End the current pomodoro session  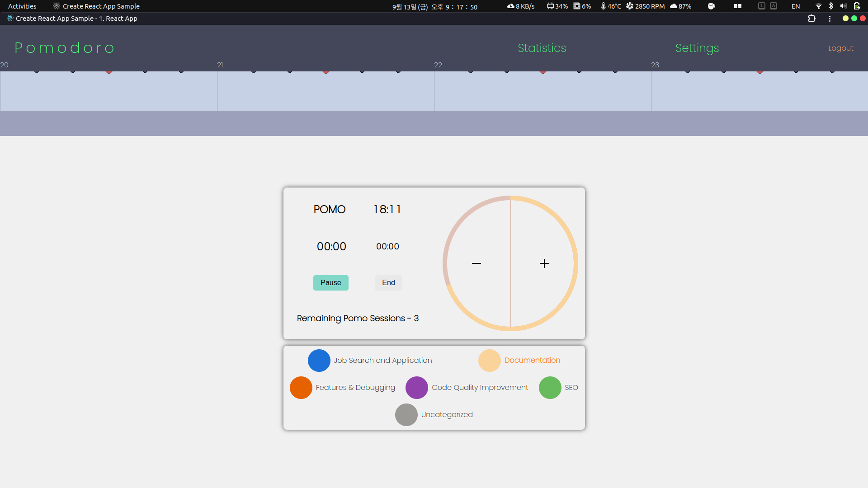point(388,283)
